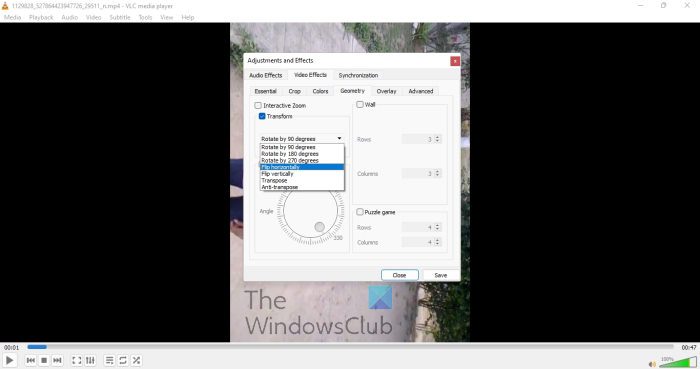Open the Essential sub-tab

pos(266,91)
